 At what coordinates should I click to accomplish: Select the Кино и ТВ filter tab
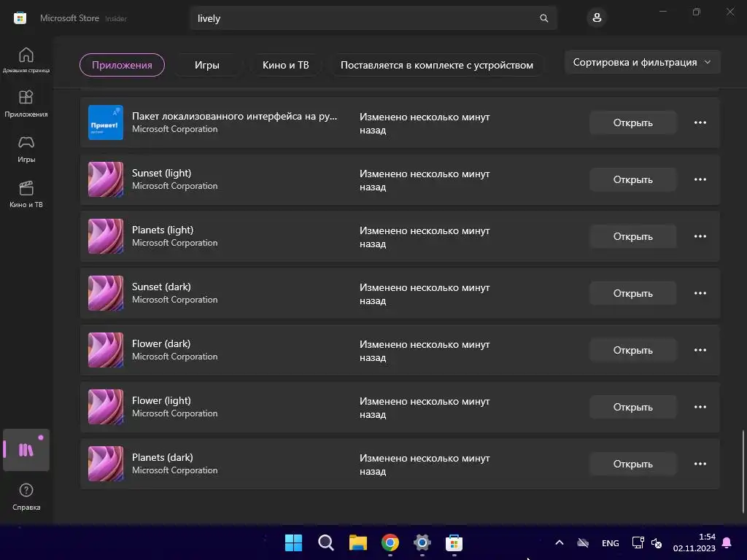(x=286, y=65)
